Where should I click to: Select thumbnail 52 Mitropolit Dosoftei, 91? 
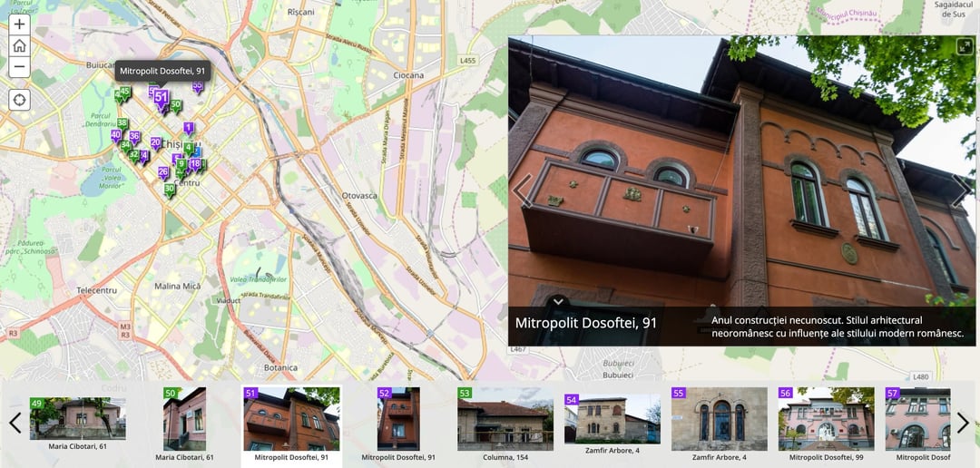click(x=398, y=419)
